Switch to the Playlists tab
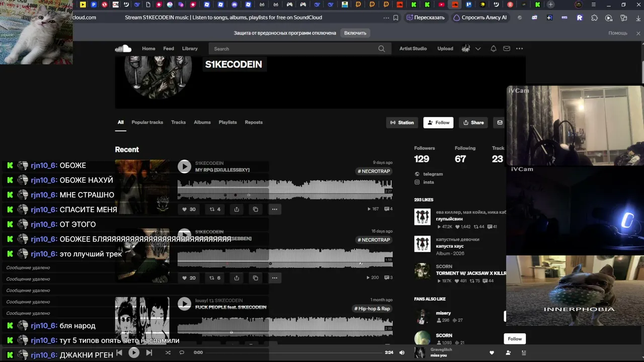644x362 pixels. point(228,122)
